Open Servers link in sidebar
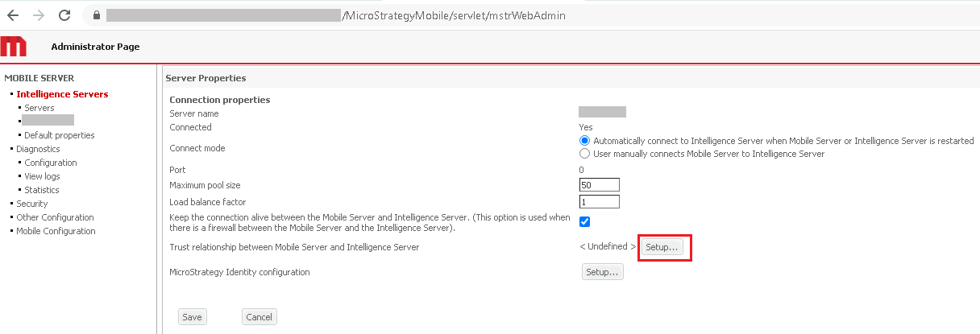Image resolution: width=980 pixels, height=334 pixels. click(39, 108)
